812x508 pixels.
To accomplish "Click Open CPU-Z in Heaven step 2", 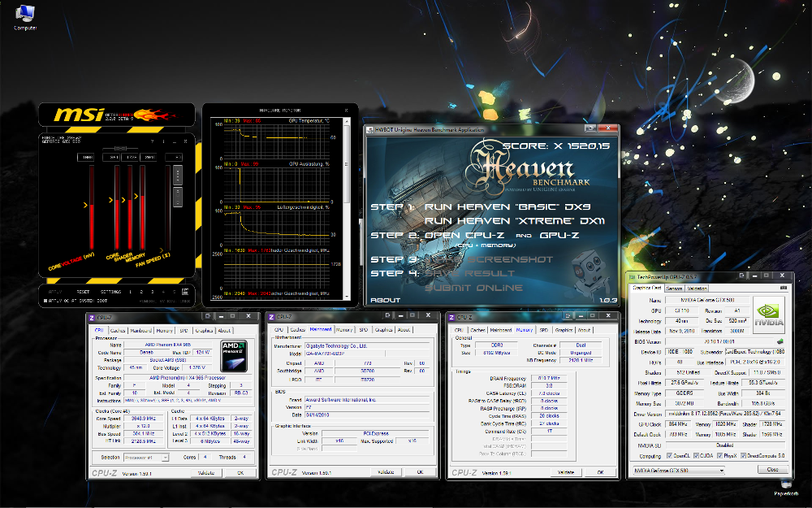I will tap(464, 236).
